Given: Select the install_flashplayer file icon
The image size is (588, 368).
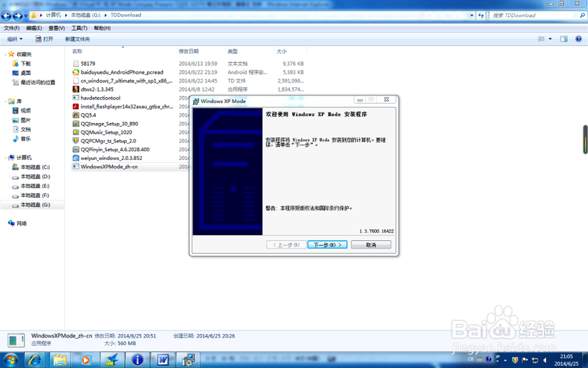Looking at the screenshot, I should point(76,107).
